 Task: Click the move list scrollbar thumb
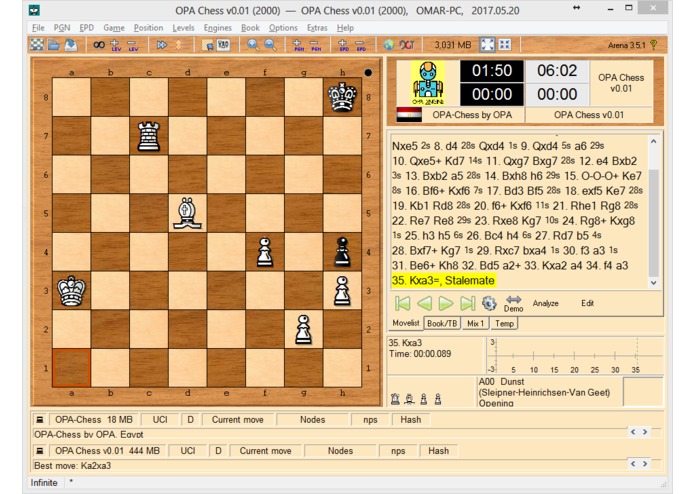pos(653,222)
